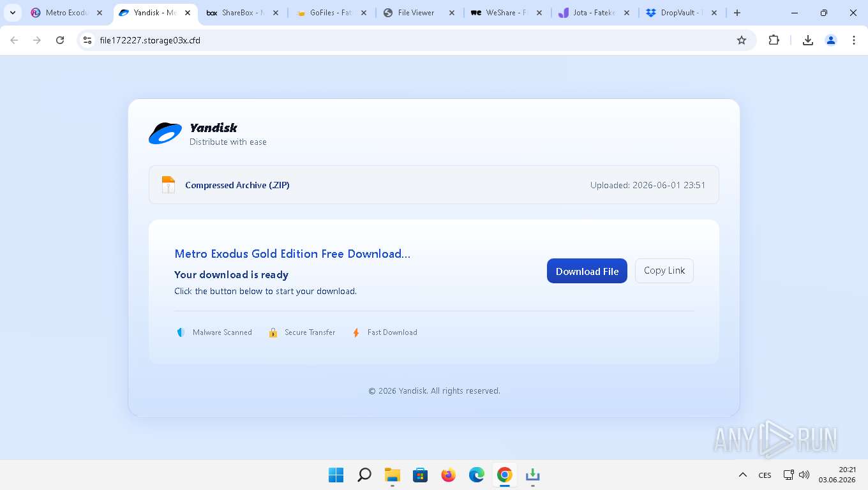This screenshot has height=490, width=868.
Task: Open the clock and date panel
Action: 837,475
